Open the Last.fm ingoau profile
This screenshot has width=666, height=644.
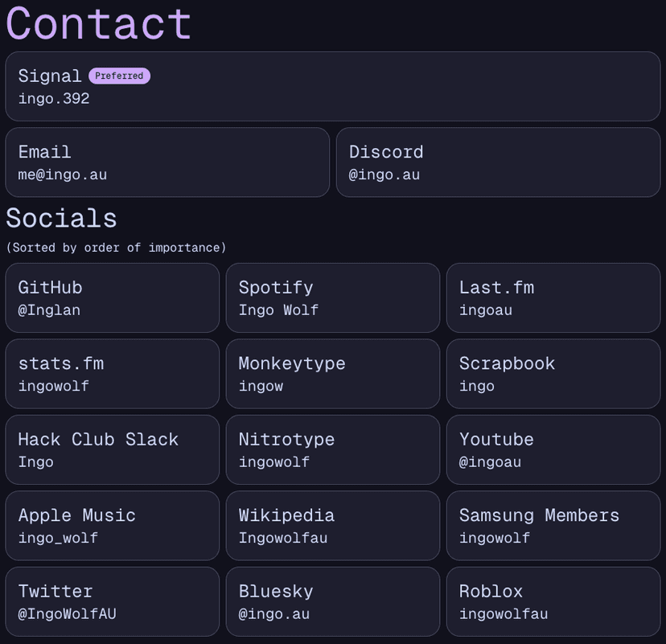pyautogui.click(x=553, y=297)
